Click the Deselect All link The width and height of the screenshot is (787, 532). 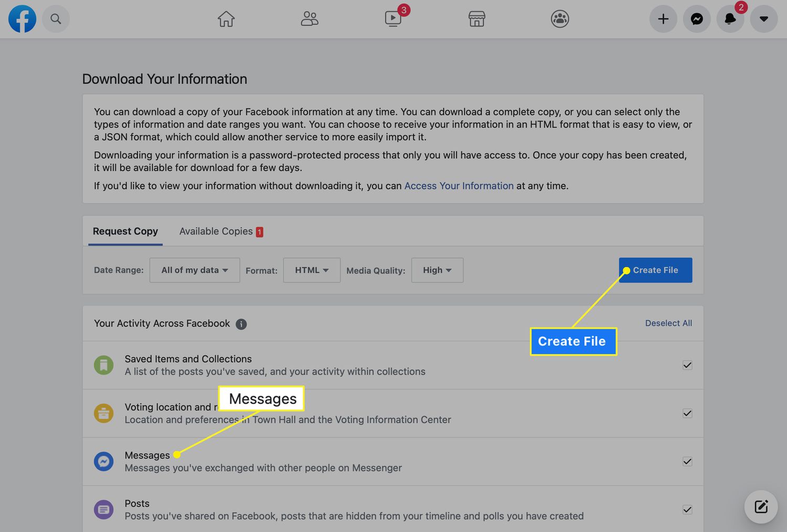click(x=668, y=323)
